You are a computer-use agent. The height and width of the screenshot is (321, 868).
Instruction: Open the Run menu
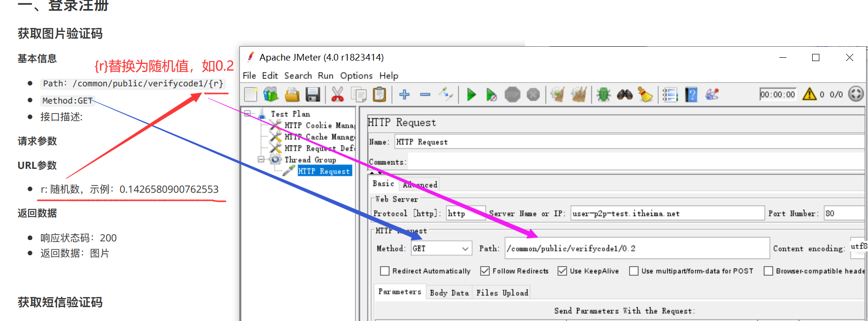(326, 76)
